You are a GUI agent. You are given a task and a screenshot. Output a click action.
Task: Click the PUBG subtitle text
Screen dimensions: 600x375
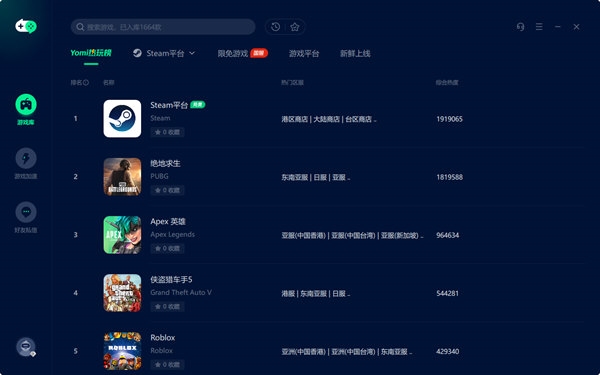(x=160, y=176)
